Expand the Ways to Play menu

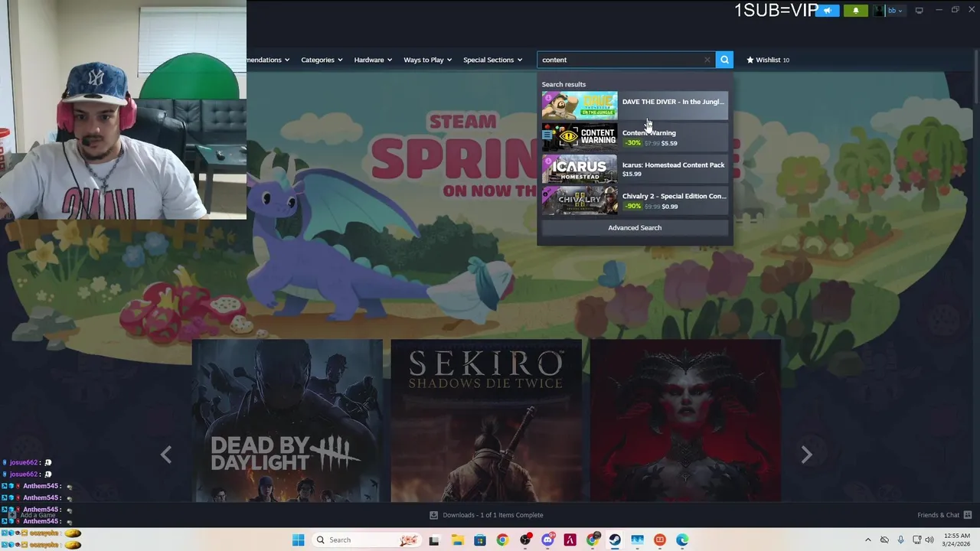[x=427, y=60]
